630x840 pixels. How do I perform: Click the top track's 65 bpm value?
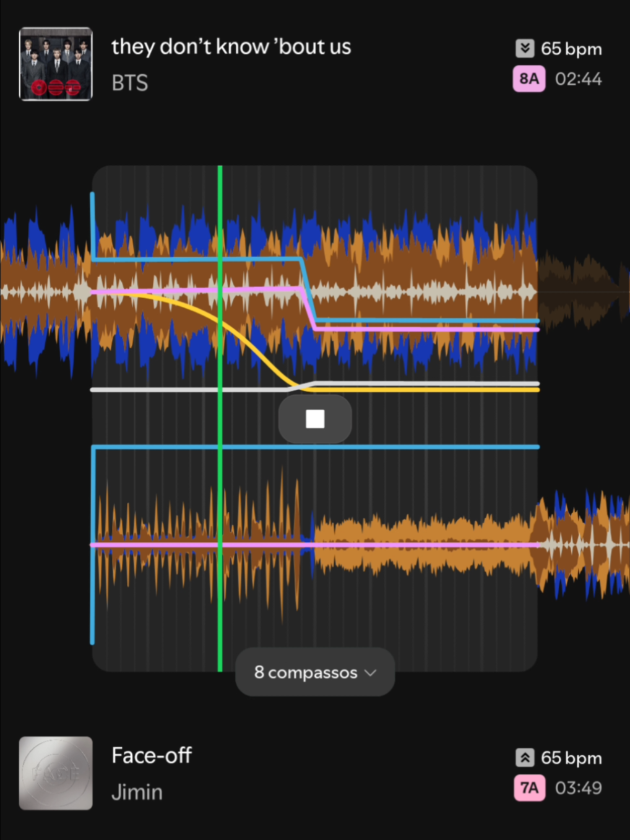pos(571,49)
